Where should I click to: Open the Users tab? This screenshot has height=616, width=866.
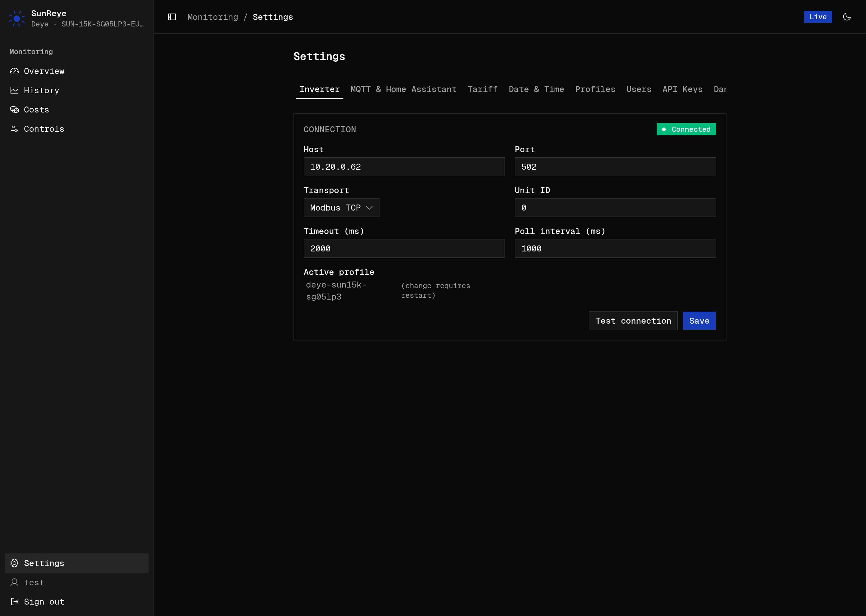coord(638,89)
